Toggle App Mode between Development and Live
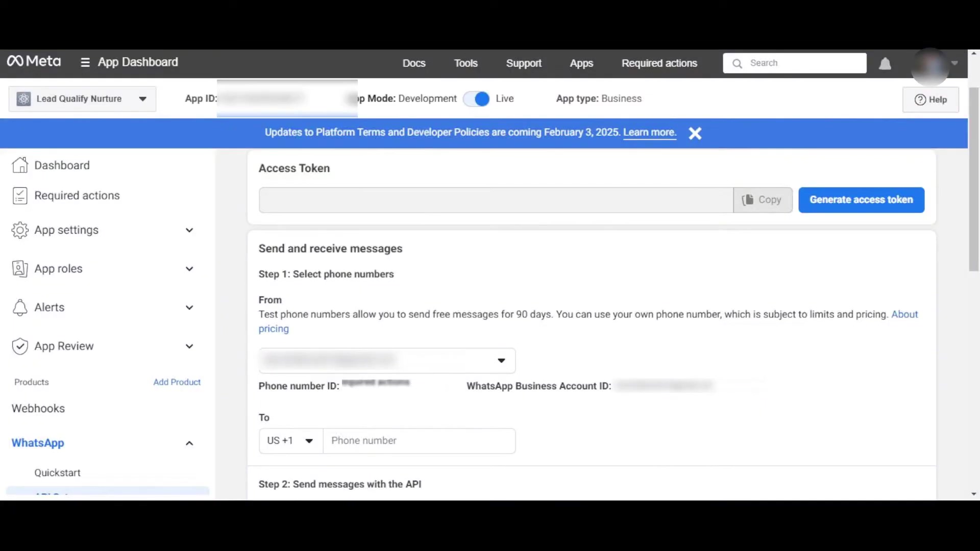Image resolution: width=980 pixels, height=551 pixels. click(x=476, y=99)
